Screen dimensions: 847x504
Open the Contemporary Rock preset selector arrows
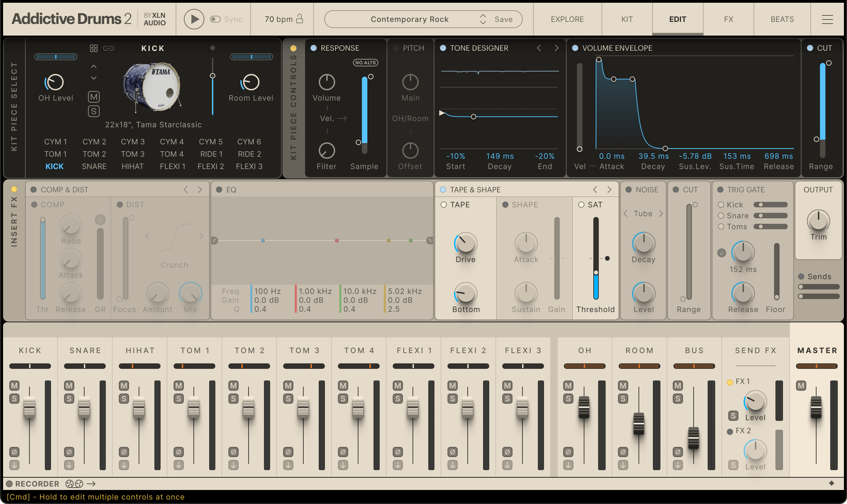pyautogui.click(x=483, y=19)
